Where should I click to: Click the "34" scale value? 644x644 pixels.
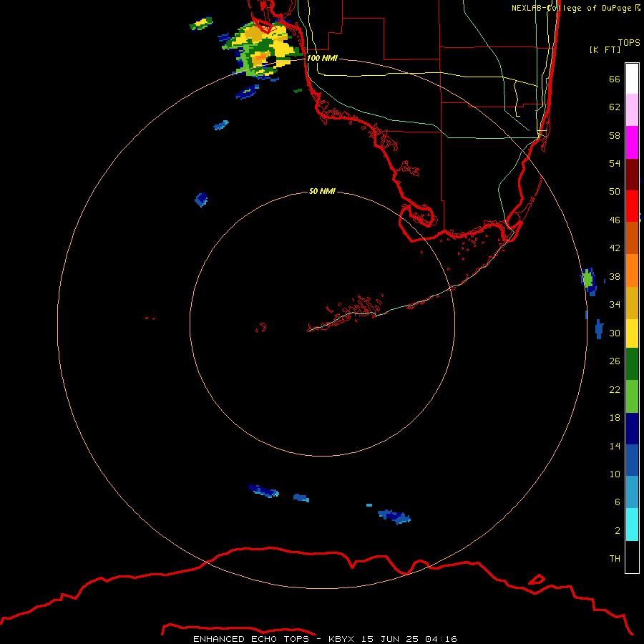(615, 305)
